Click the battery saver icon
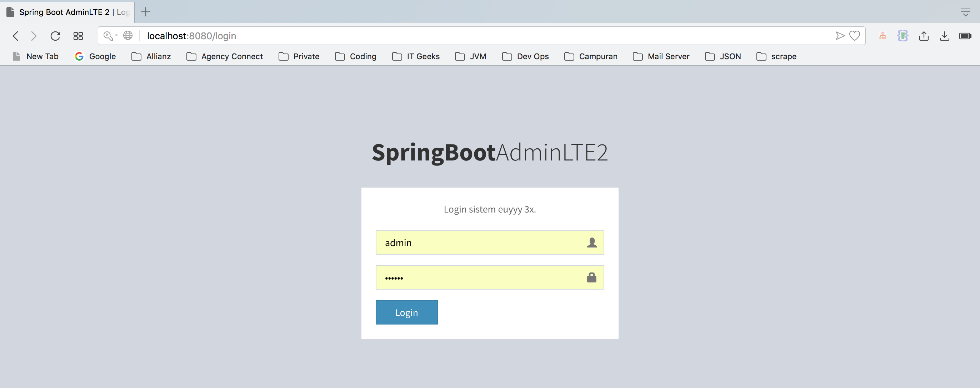 965,36
